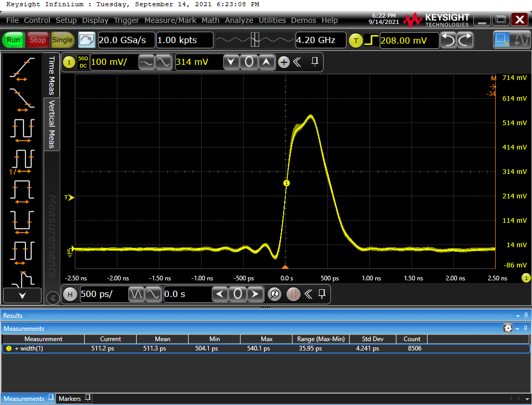
Task: Switch to the Vertical Meas tab
Action: (52, 125)
